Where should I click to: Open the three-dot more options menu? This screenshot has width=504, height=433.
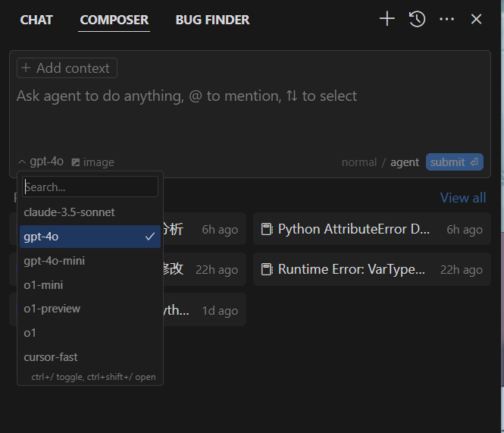pos(447,19)
